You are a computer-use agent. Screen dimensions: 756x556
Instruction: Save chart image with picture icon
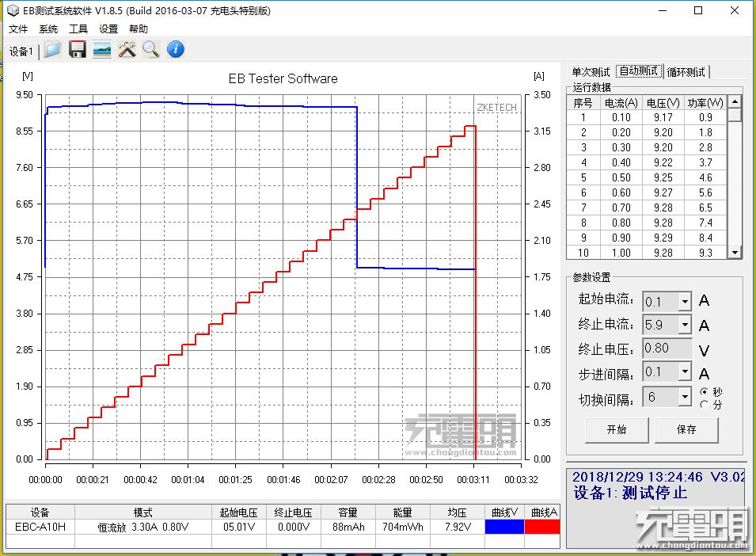click(102, 49)
